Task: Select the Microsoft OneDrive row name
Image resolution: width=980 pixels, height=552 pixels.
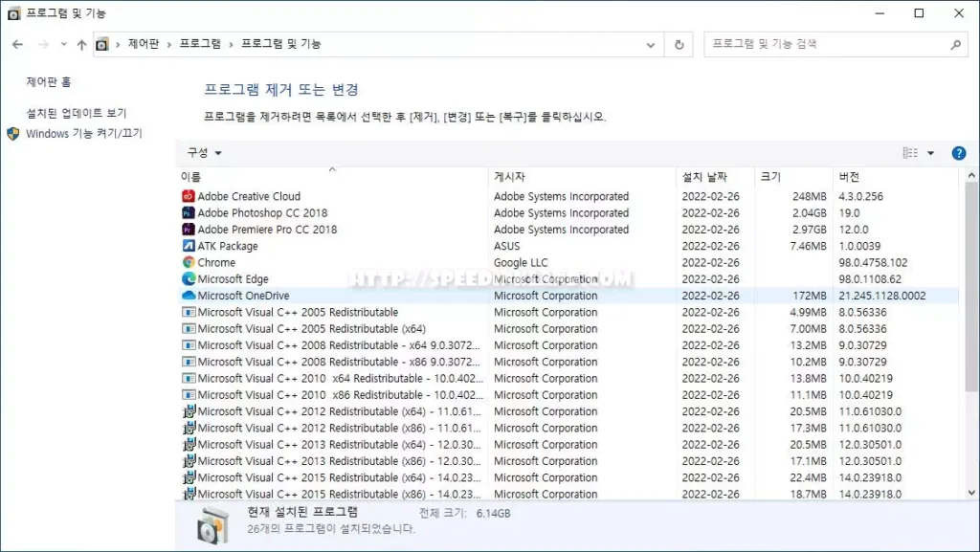Action: [243, 296]
